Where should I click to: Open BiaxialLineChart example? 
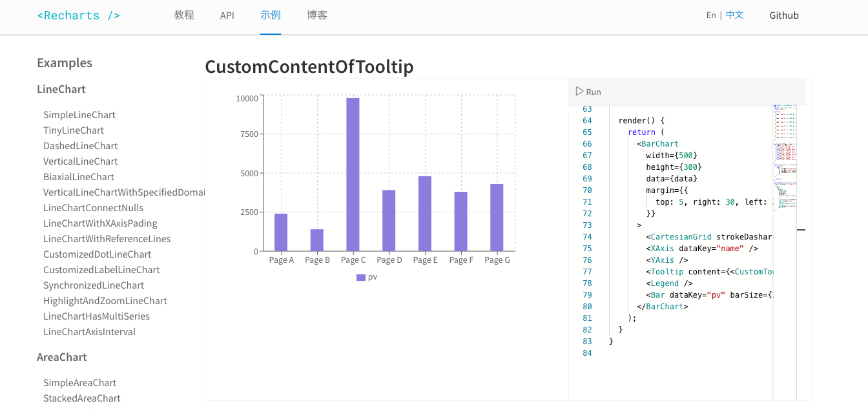coord(79,177)
